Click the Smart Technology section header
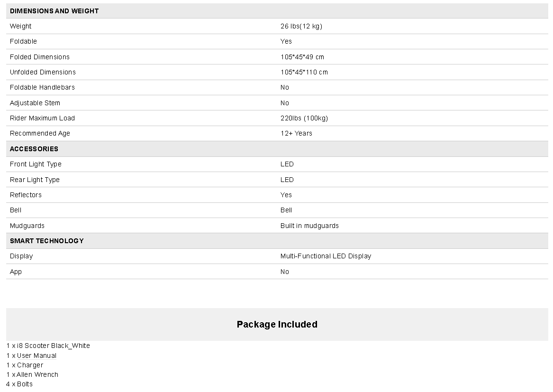Screen dimensions: 553x392 pos(46,241)
